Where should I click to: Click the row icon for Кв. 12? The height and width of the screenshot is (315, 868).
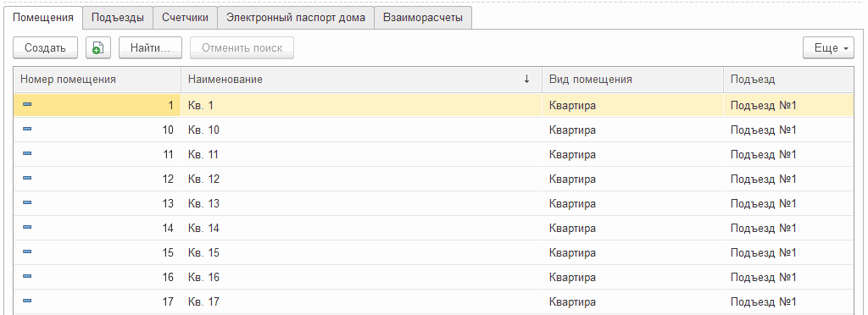pyautogui.click(x=27, y=178)
